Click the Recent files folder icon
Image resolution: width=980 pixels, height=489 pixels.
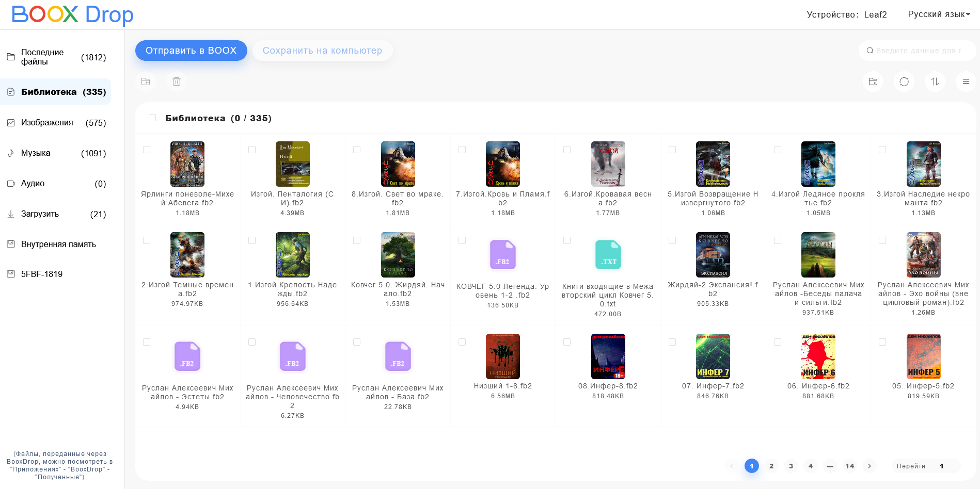tap(10, 57)
